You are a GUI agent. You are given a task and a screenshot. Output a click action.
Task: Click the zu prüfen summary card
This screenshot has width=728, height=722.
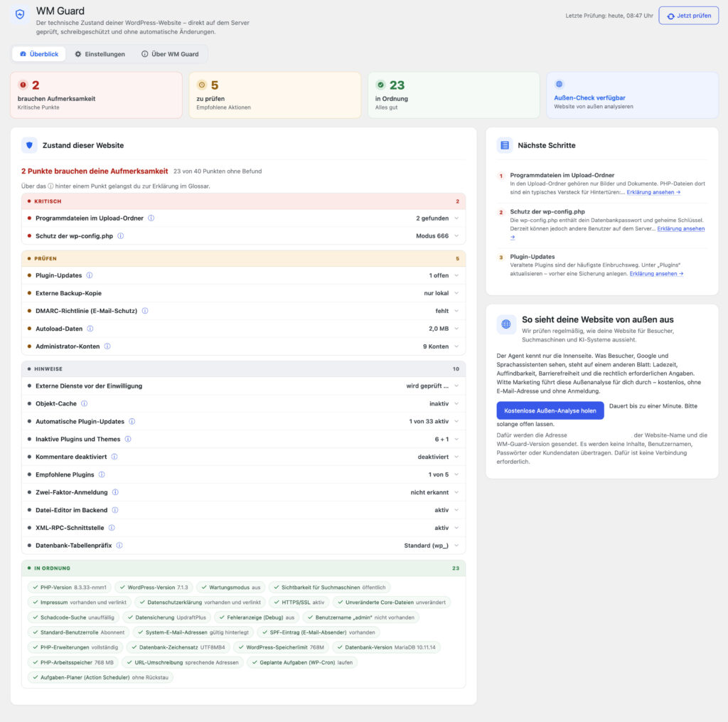(275, 95)
